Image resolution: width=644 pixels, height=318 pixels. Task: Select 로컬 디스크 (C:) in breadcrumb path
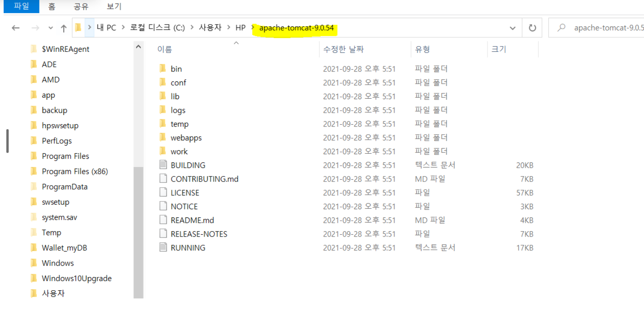click(157, 28)
